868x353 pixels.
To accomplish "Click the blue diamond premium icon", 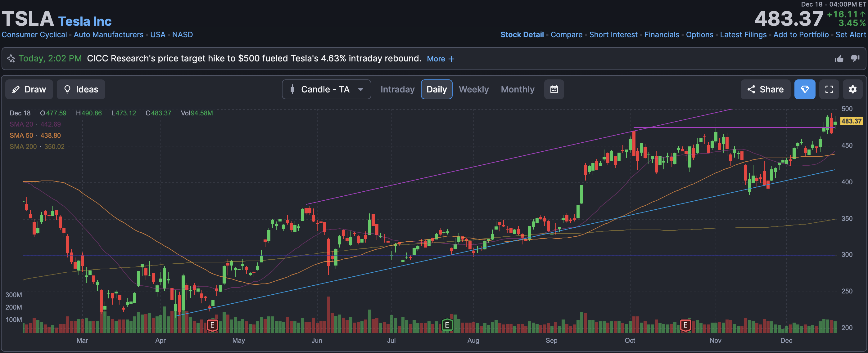I will 805,89.
